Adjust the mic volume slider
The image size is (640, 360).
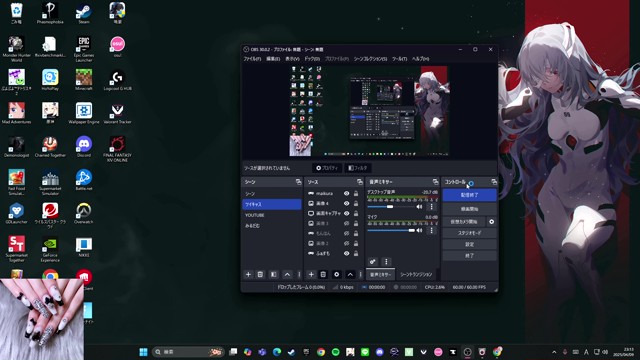(391, 231)
